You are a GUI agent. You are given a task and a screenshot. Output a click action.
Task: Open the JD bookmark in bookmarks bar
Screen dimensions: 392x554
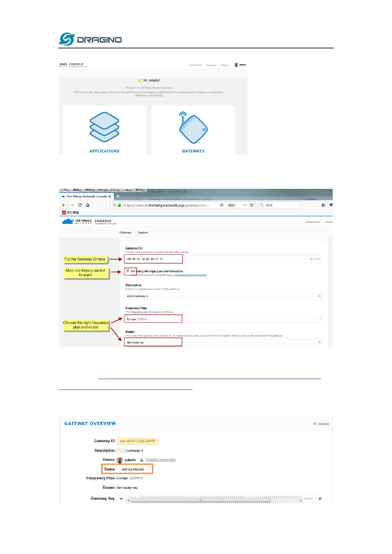point(70,213)
